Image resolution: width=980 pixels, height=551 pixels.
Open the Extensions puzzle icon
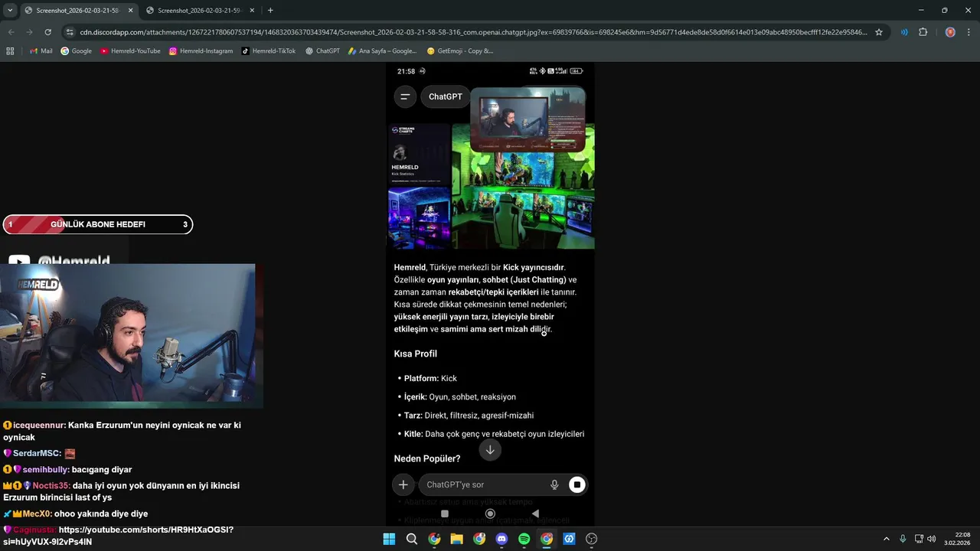923,32
